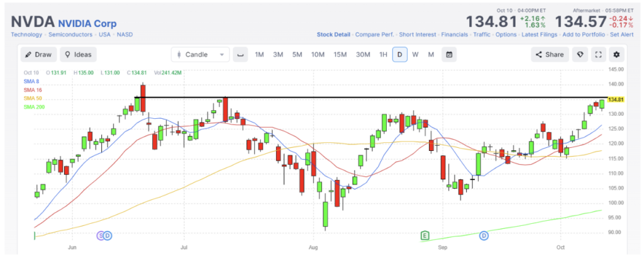Open the Candle chart type dropdown

(x=201, y=55)
